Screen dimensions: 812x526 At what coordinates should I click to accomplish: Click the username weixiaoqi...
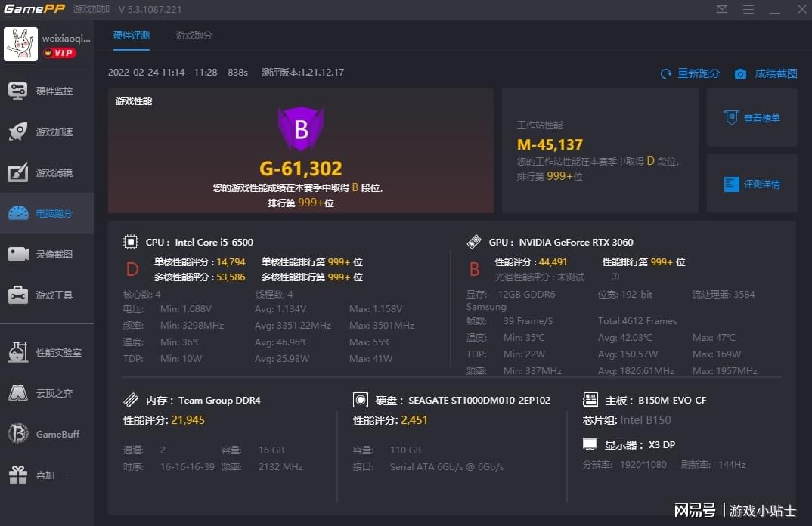click(x=67, y=39)
